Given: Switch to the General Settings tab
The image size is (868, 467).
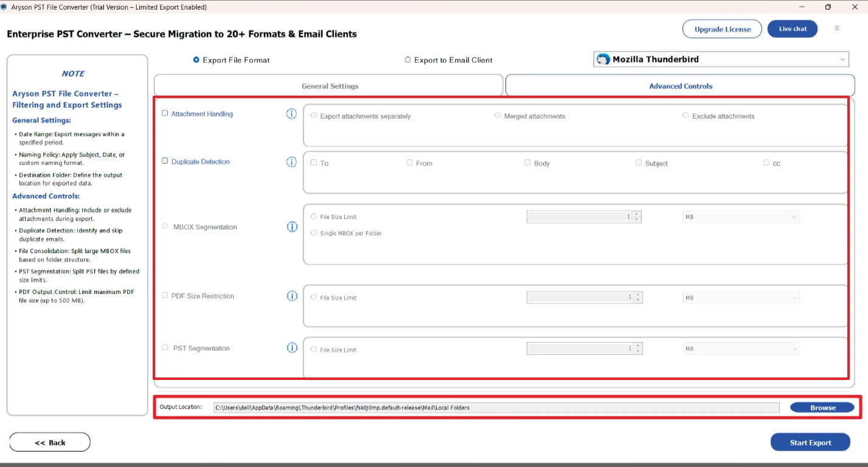Looking at the screenshot, I should [x=328, y=86].
